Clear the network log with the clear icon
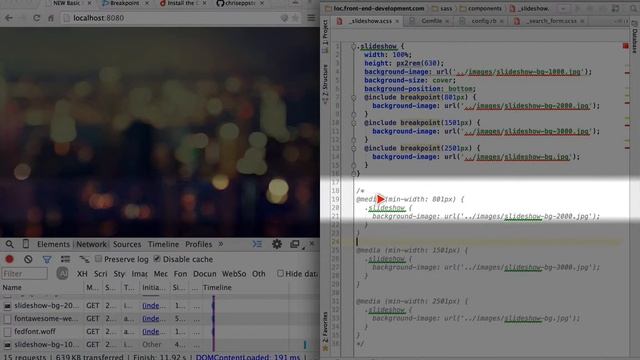 pyautogui.click(x=28, y=259)
